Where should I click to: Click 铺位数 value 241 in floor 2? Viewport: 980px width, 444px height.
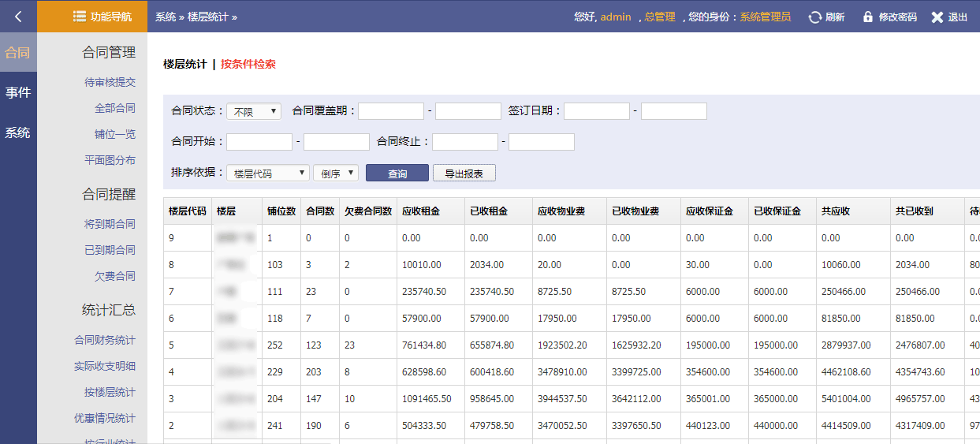(x=274, y=426)
